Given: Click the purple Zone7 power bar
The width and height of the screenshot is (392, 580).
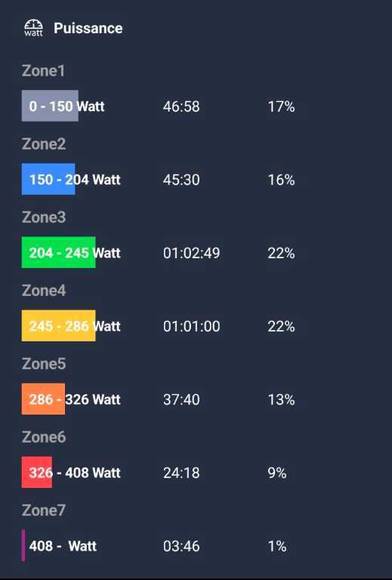Looking at the screenshot, I should [x=23, y=545].
